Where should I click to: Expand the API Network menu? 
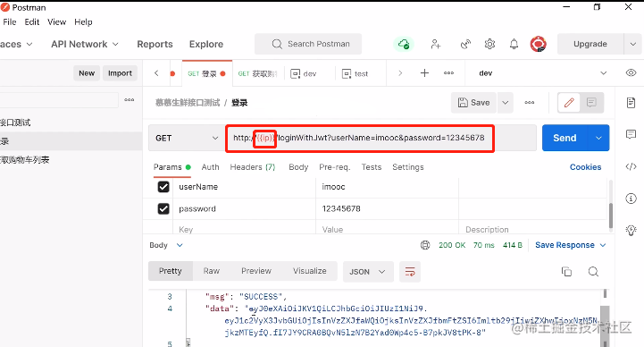click(x=85, y=44)
